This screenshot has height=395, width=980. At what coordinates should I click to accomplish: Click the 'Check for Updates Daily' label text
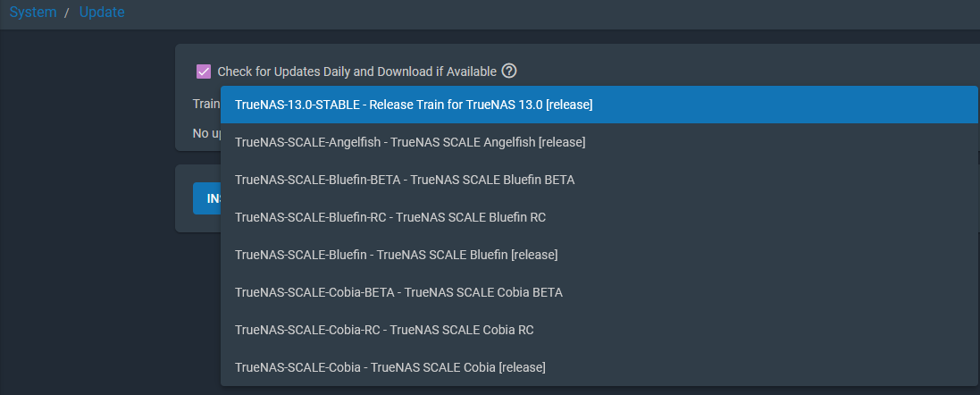tap(356, 71)
